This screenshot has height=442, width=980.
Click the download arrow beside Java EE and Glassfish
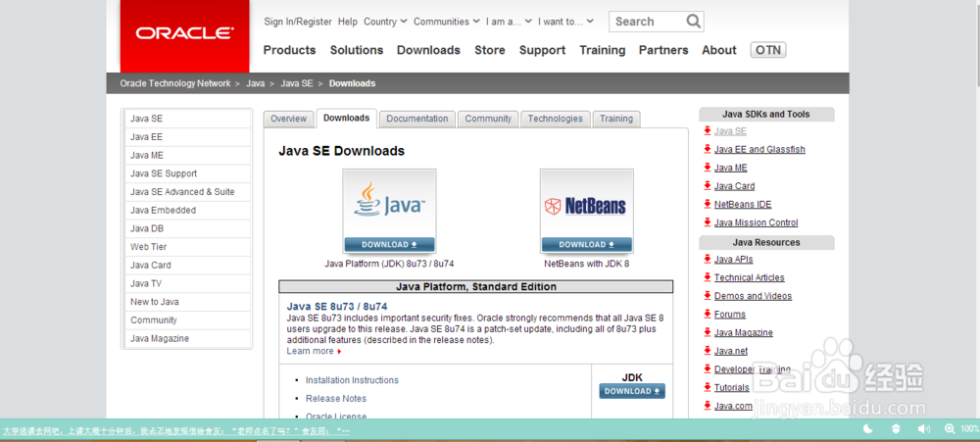(x=707, y=149)
